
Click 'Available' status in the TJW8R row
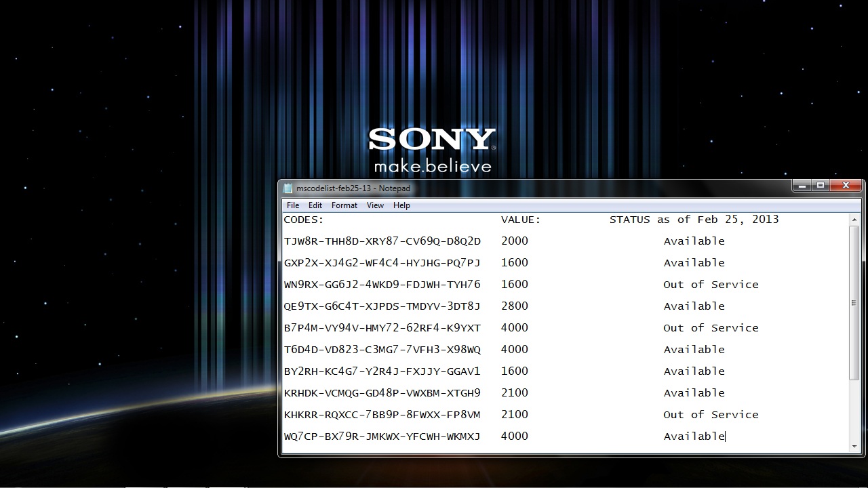694,241
